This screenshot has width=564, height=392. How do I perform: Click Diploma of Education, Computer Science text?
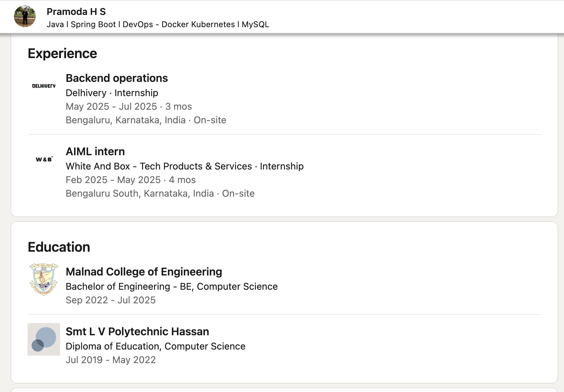pos(155,346)
